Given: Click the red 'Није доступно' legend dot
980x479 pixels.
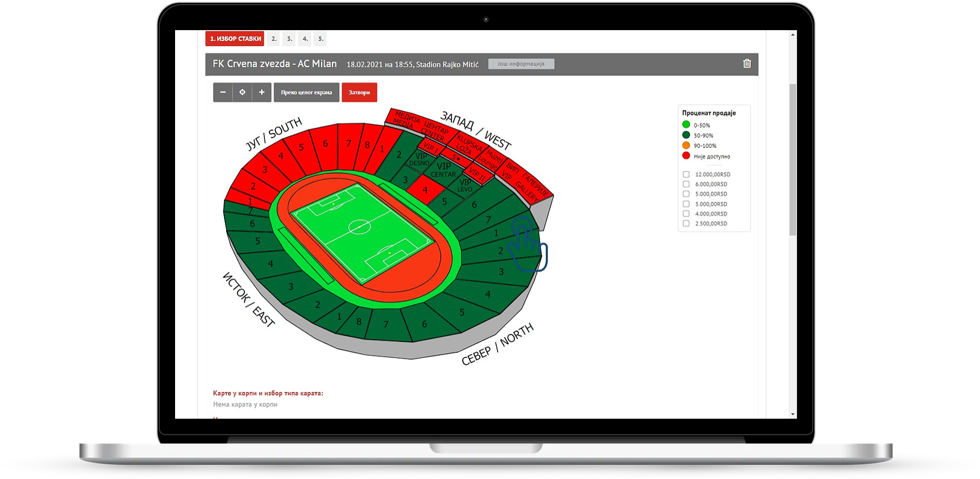Looking at the screenshot, I should (686, 155).
